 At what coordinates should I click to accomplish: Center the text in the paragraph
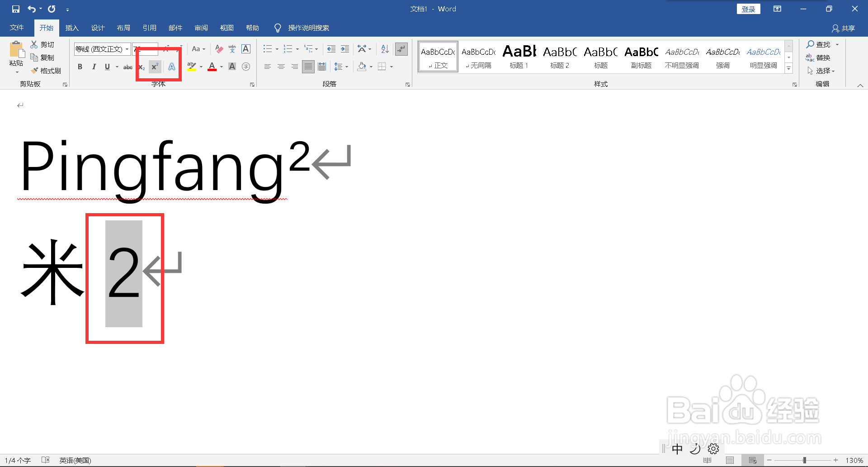coord(281,67)
